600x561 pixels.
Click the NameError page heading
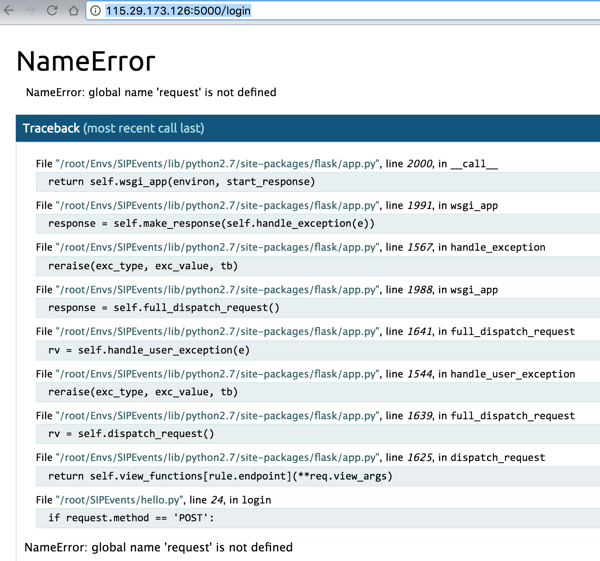(86, 61)
